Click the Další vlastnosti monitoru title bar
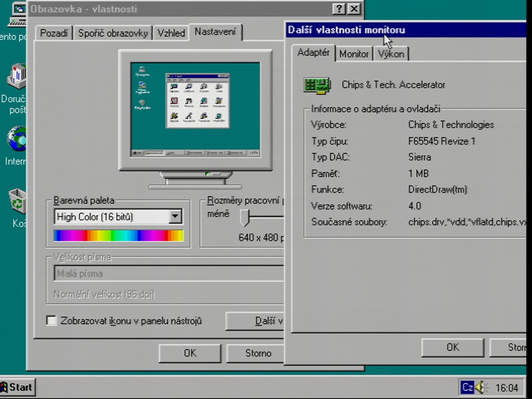Image resolution: width=532 pixels, height=399 pixels. pyautogui.click(x=405, y=30)
